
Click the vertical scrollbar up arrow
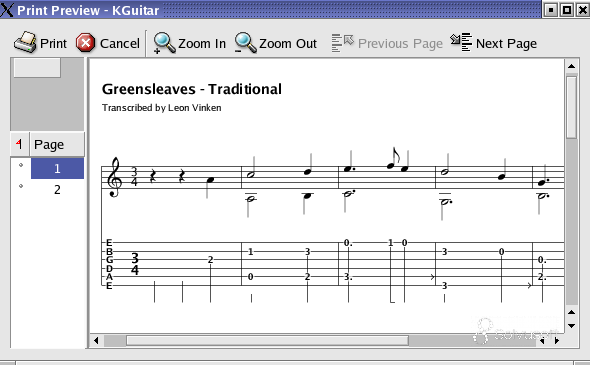572,66
